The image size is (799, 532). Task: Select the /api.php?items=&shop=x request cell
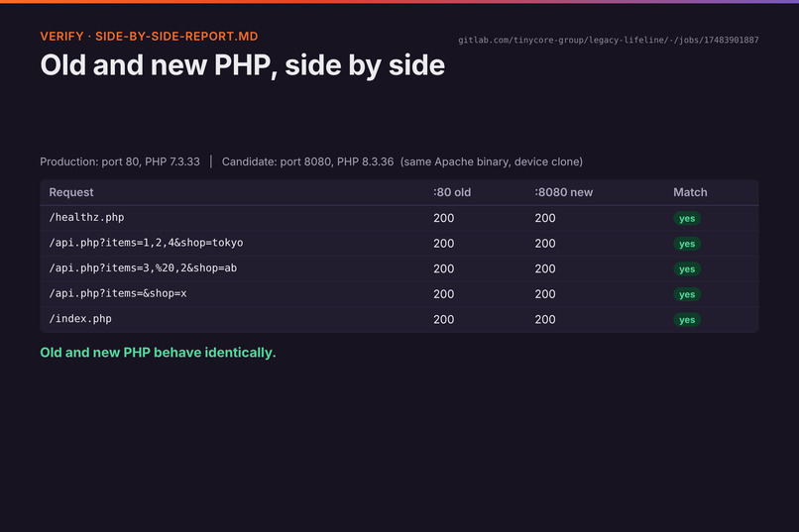pyautogui.click(x=118, y=294)
